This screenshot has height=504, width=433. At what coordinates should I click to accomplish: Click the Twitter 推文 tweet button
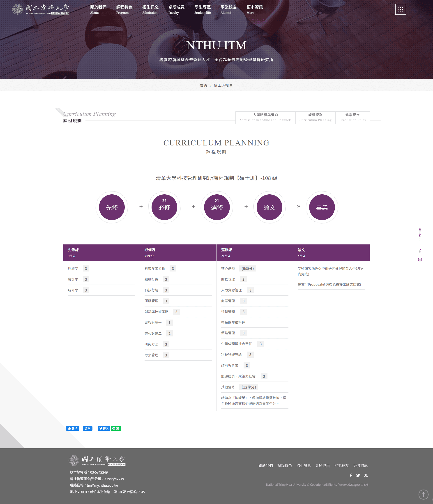click(x=104, y=428)
